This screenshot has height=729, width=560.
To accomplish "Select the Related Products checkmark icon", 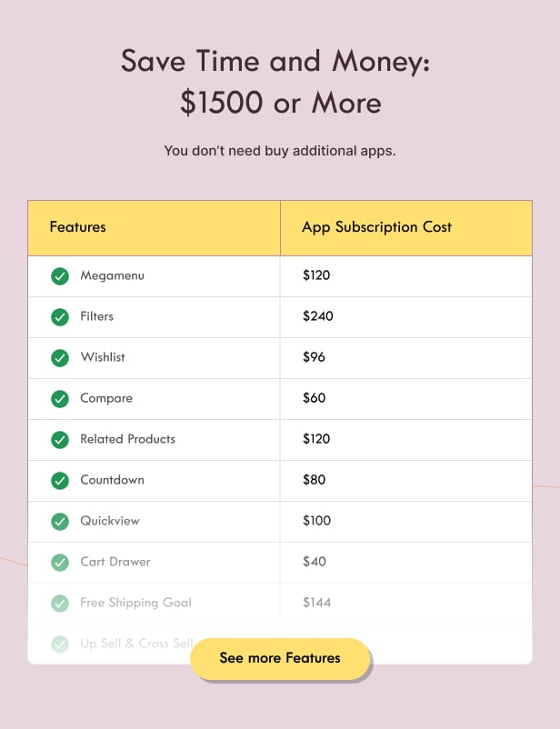I will 59,440.
